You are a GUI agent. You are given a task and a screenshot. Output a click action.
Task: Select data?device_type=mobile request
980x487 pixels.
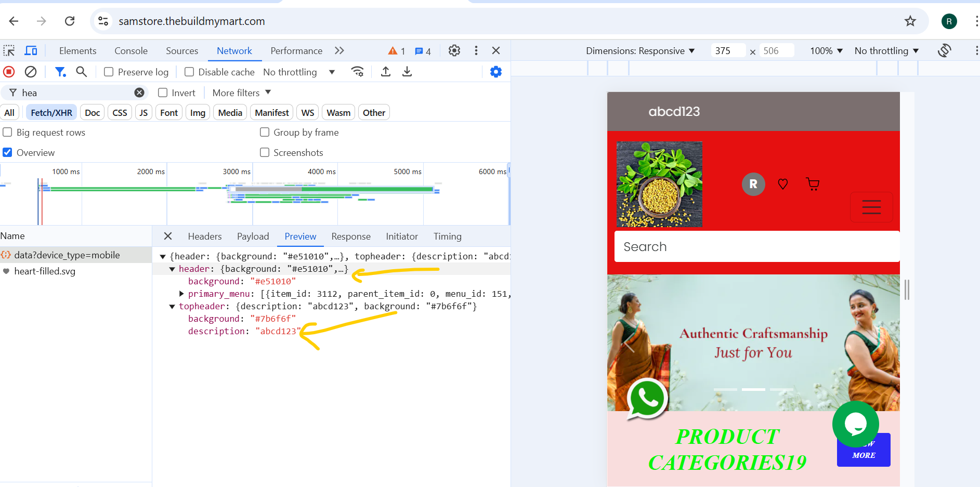point(76,255)
